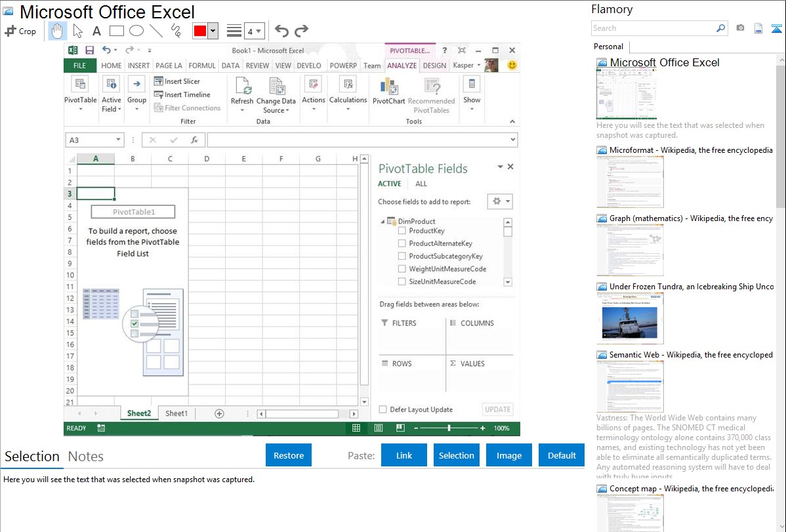Click the red color swatch

point(200,31)
